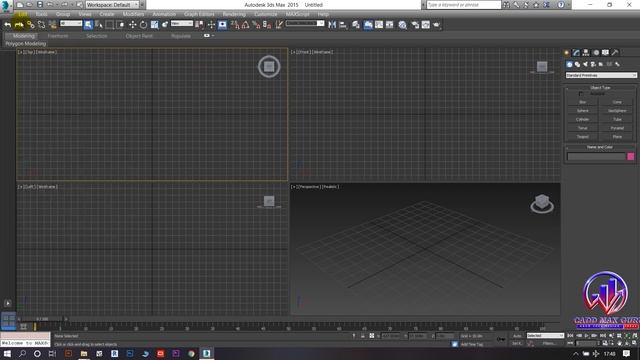This screenshot has height=360, width=640.
Task: Open the Standard Primitives dropdown
Action: coord(601,76)
